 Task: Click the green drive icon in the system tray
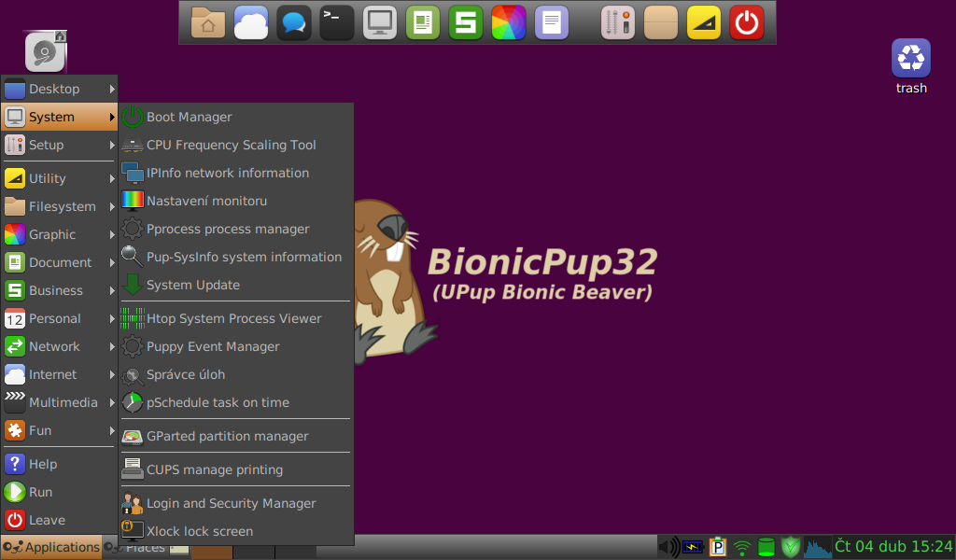(766, 546)
